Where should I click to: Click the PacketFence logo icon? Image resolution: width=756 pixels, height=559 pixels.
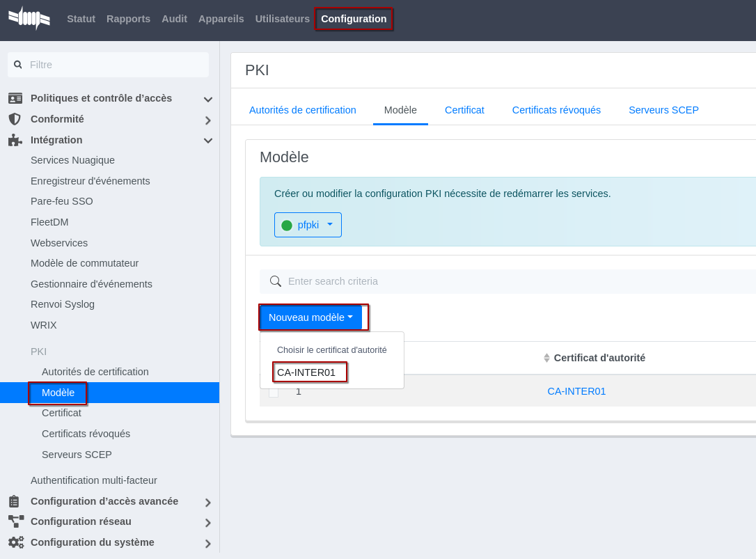29,19
